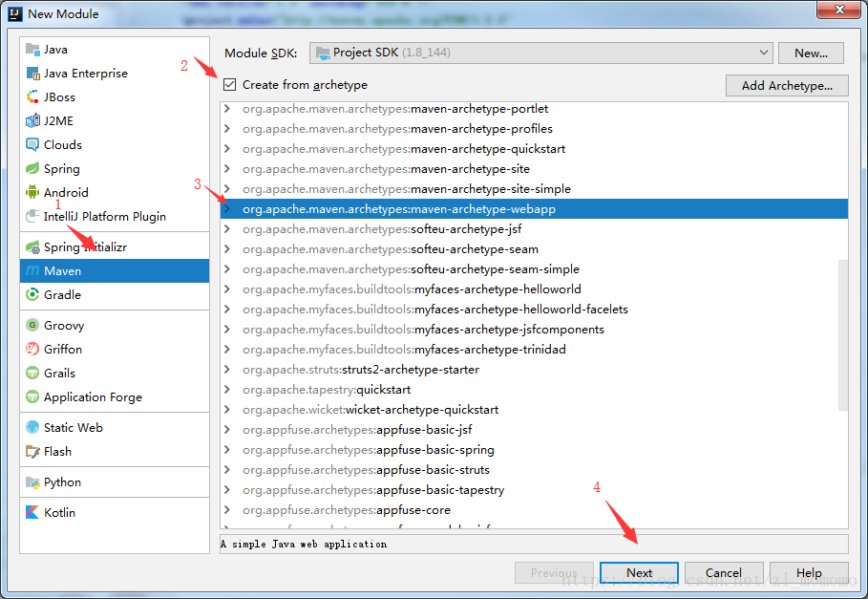Select the Kotlin icon

pos(32,512)
